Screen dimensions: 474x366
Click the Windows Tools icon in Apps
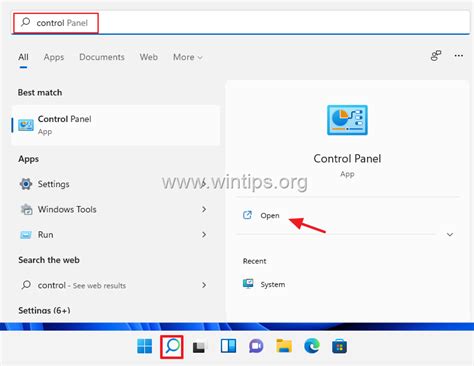point(26,209)
